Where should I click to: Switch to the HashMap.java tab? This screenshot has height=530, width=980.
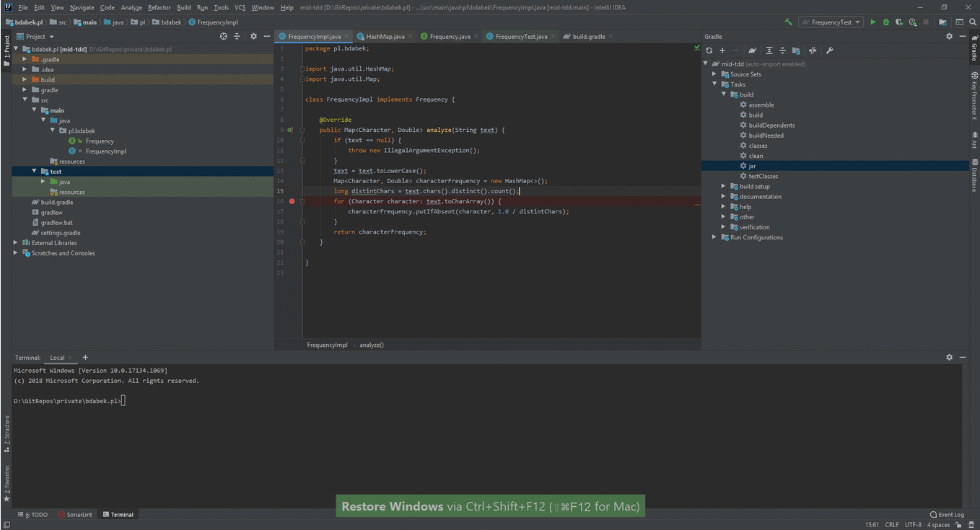[385, 36]
